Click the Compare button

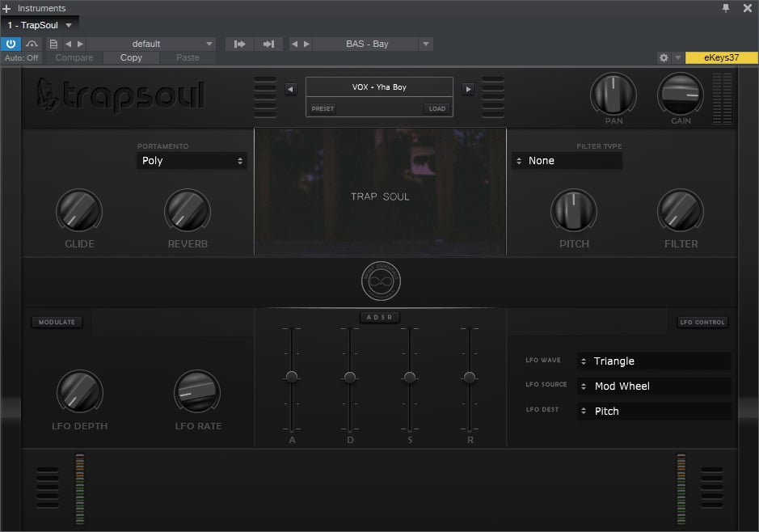74,57
